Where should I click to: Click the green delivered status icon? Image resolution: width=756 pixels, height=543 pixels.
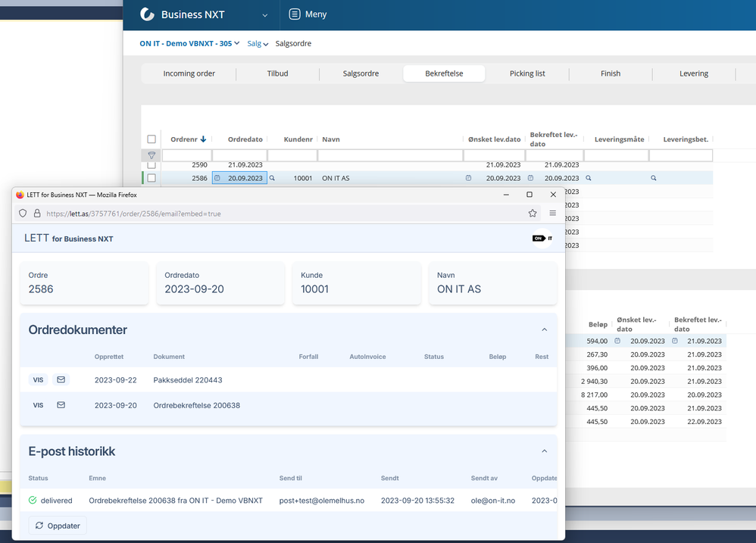33,500
